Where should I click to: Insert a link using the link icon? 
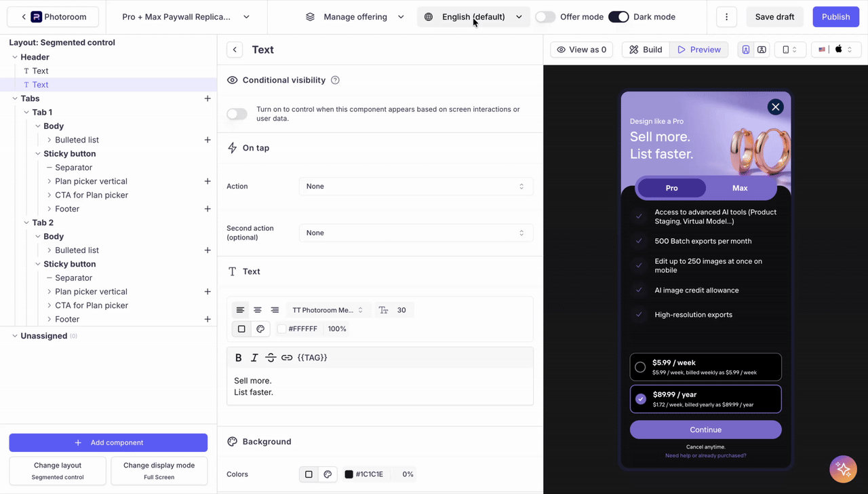tap(287, 358)
